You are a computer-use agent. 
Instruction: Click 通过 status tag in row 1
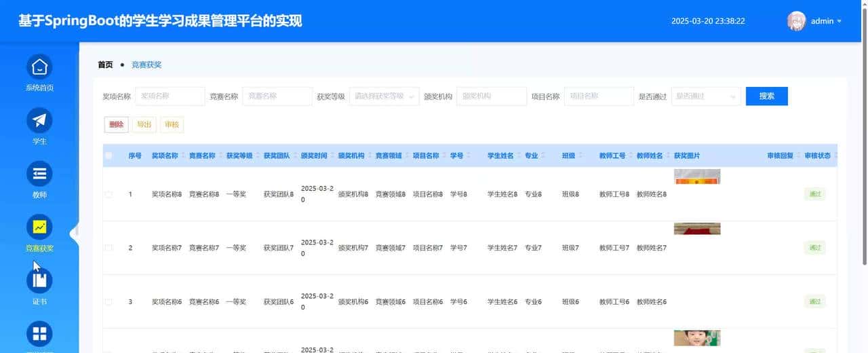[x=815, y=194]
